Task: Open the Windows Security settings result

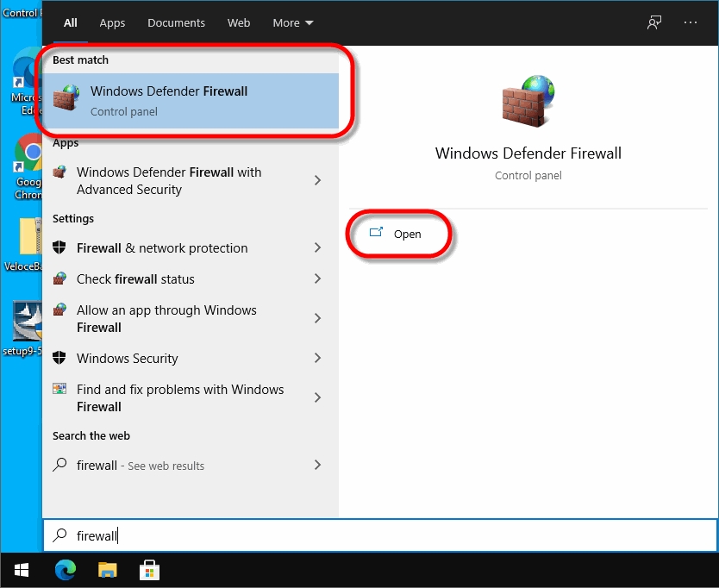Action: pyautogui.click(x=128, y=359)
